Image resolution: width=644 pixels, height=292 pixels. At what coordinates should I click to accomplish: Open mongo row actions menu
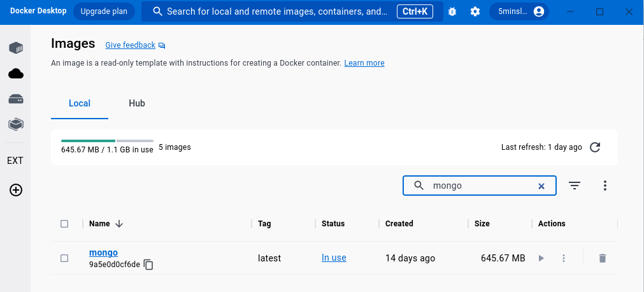(x=563, y=258)
